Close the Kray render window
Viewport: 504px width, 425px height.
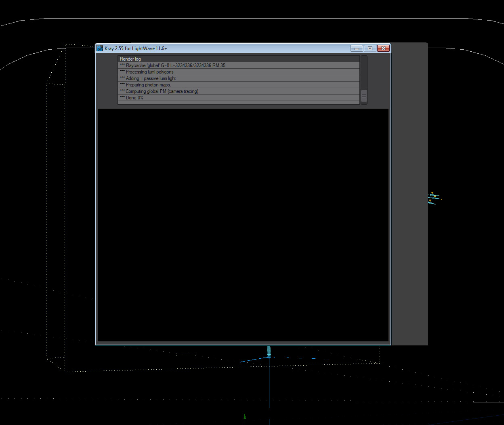point(383,48)
